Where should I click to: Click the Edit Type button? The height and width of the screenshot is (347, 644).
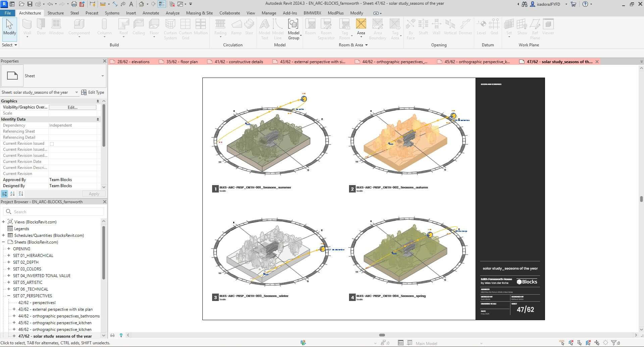93,92
